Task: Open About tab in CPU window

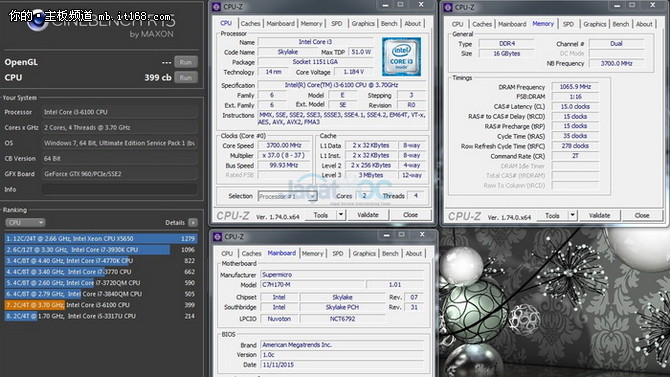Action: 412,24
